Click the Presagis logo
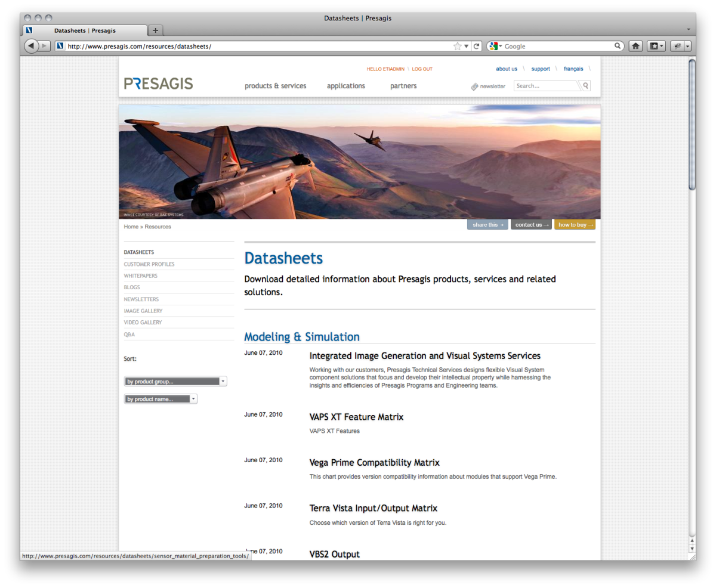The height and width of the screenshot is (588, 716). point(159,83)
